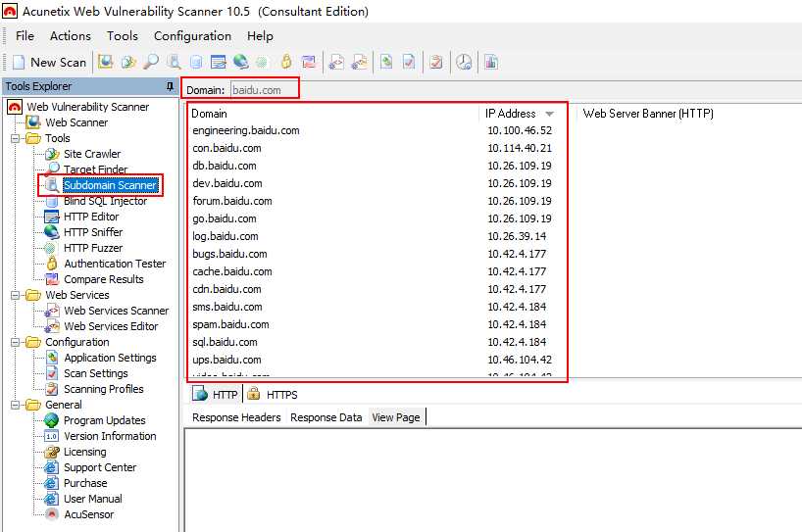802x532 pixels.
Task: Select Blind SQL Injector tree item
Action: (105, 202)
